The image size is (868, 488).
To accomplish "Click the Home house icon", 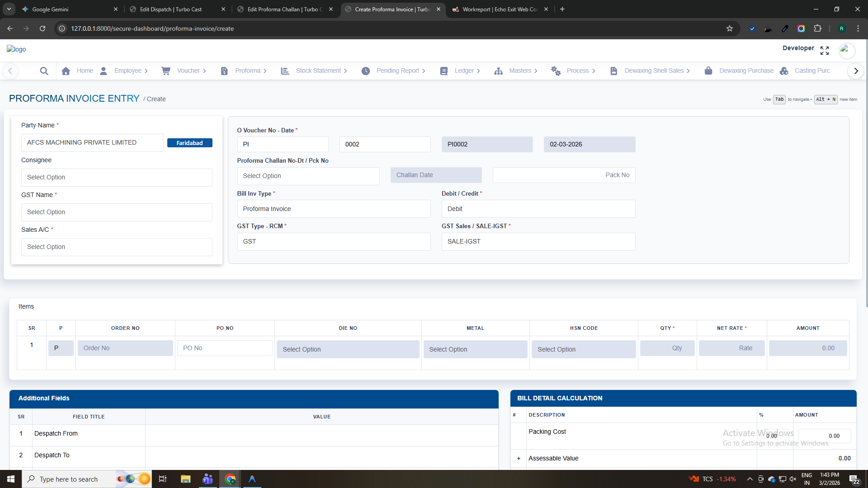I will click(66, 71).
